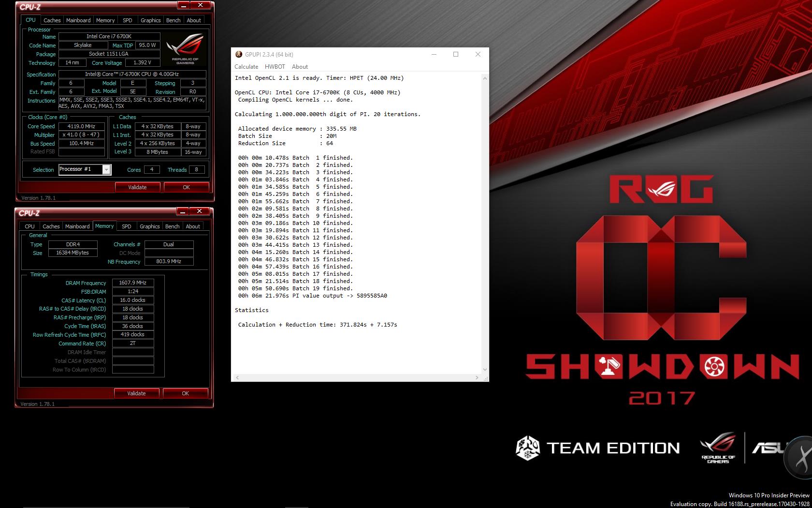This screenshot has height=508, width=812.
Task: Click Validate in bottom CPU-Z Memory window
Action: [x=136, y=393]
